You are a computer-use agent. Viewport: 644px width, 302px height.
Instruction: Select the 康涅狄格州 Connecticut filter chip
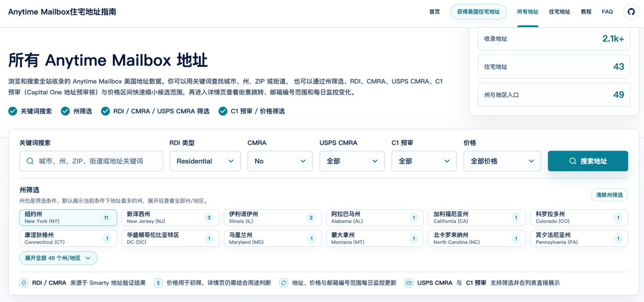click(x=68, y=238)
